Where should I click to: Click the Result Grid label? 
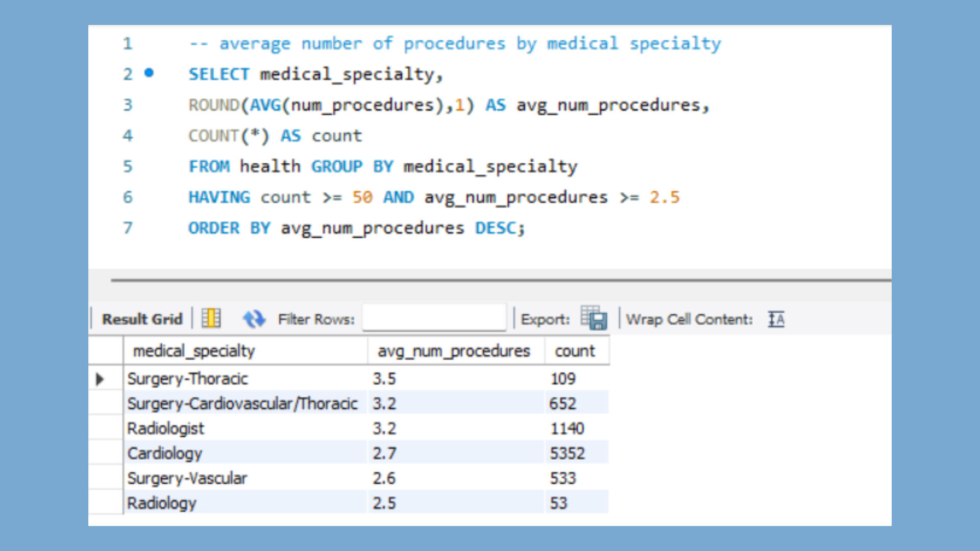tap(142, 319)
